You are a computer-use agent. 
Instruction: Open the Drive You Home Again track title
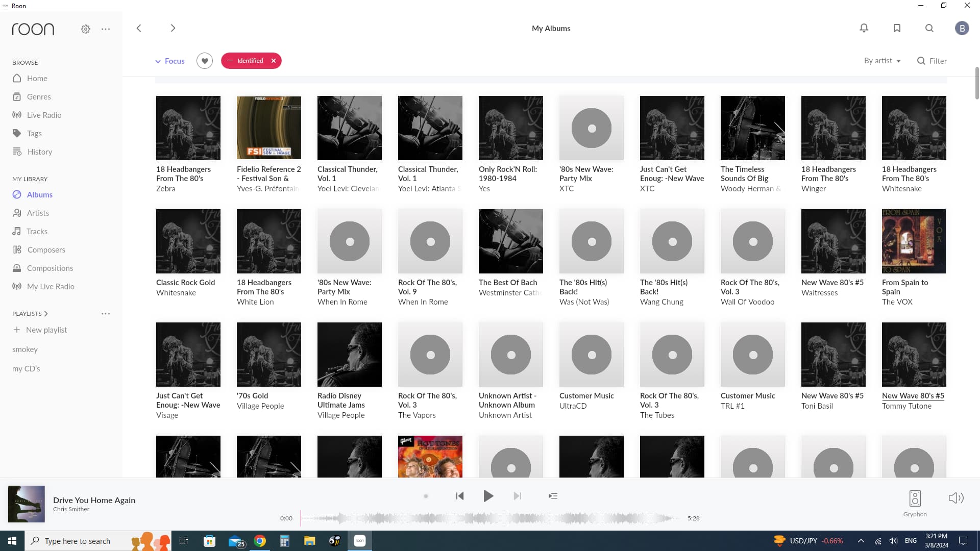tap(94, 500)
